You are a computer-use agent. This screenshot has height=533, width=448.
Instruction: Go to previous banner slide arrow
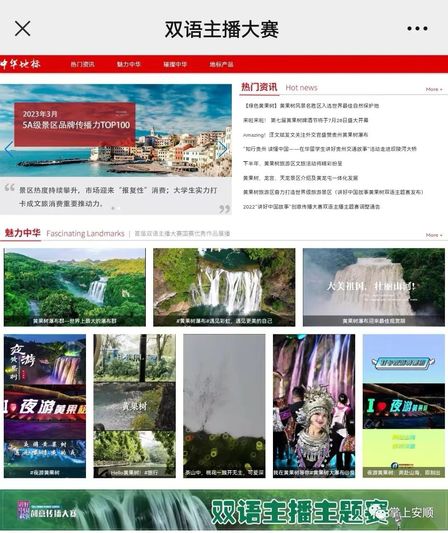pos(8,149)
